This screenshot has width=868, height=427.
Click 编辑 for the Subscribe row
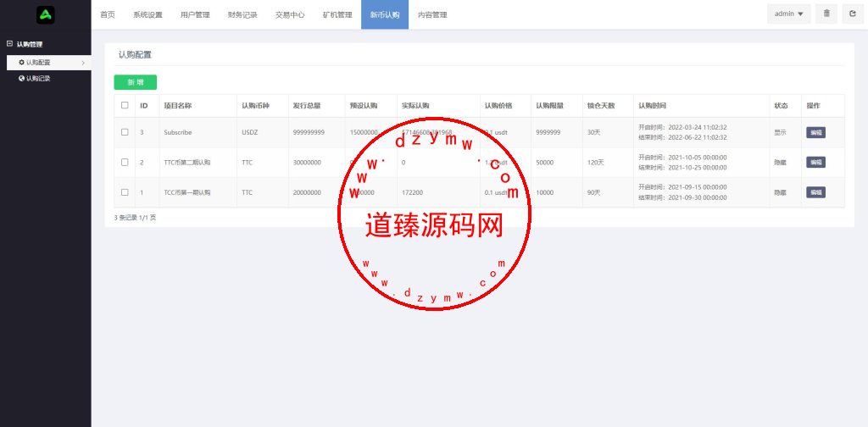(x=815, y=132)
